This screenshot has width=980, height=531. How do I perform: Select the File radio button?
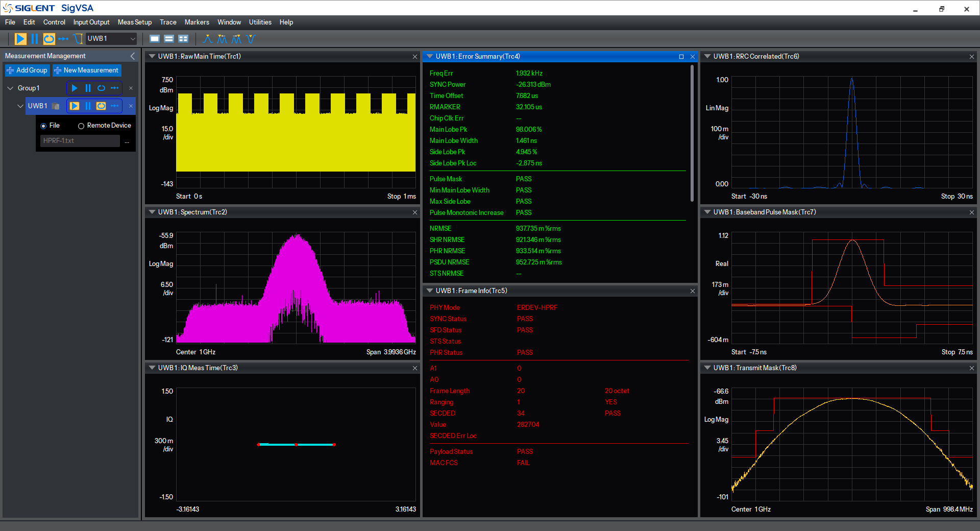click(x=43, y=126)
